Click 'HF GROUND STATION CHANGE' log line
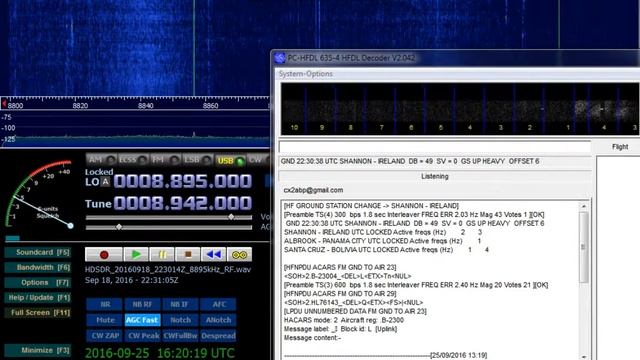This screenshot has width=640, height=360. tap(371, 206)
